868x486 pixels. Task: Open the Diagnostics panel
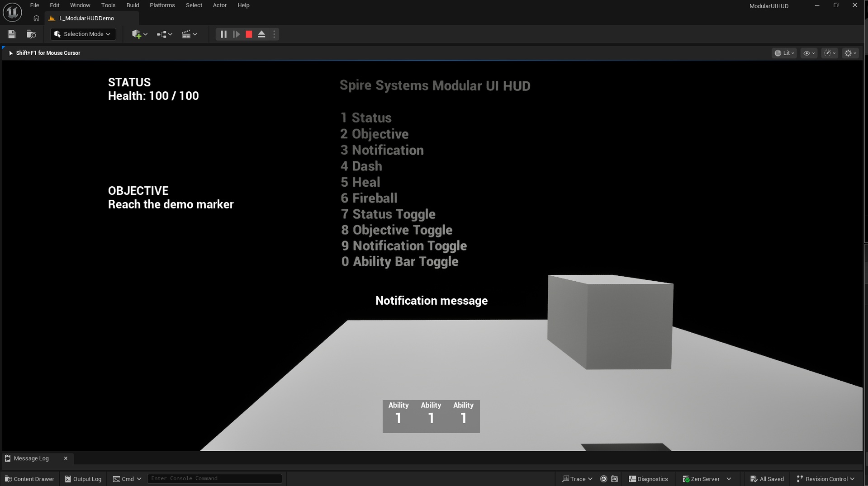(648, 479)
